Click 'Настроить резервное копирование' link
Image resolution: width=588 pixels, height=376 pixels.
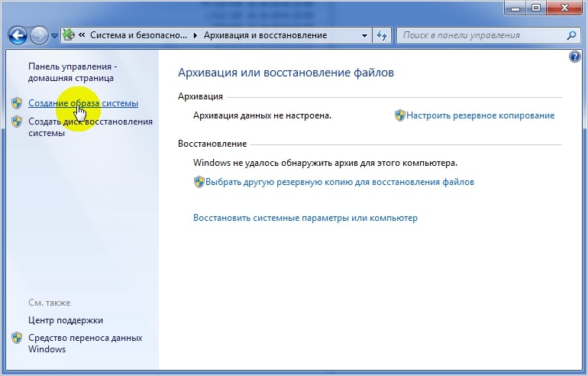coord(480,115)
